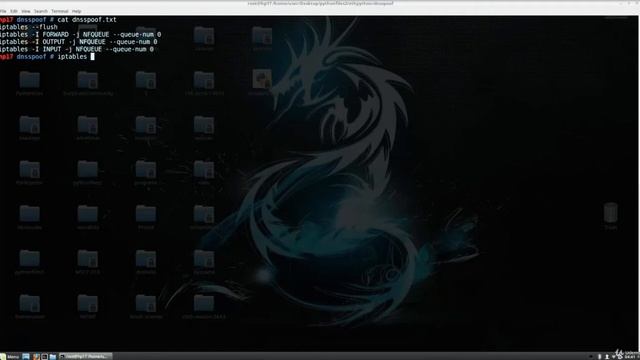Image resolution: width=640 pixels, height=360 pixels.
Task: Launch the terminal from the taskbar launcher icon
Action: coord(44,356)
